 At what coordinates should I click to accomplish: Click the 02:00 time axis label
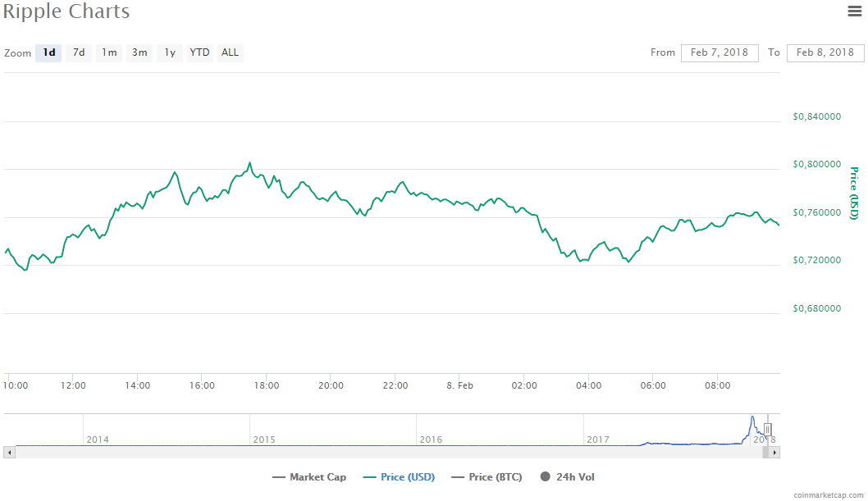524,385
